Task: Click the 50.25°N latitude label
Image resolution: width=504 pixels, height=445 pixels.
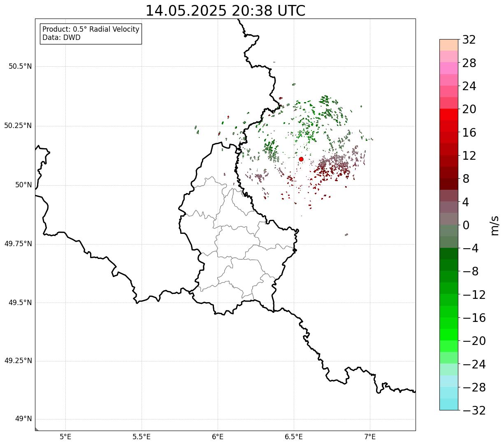Action: point(18,126)
